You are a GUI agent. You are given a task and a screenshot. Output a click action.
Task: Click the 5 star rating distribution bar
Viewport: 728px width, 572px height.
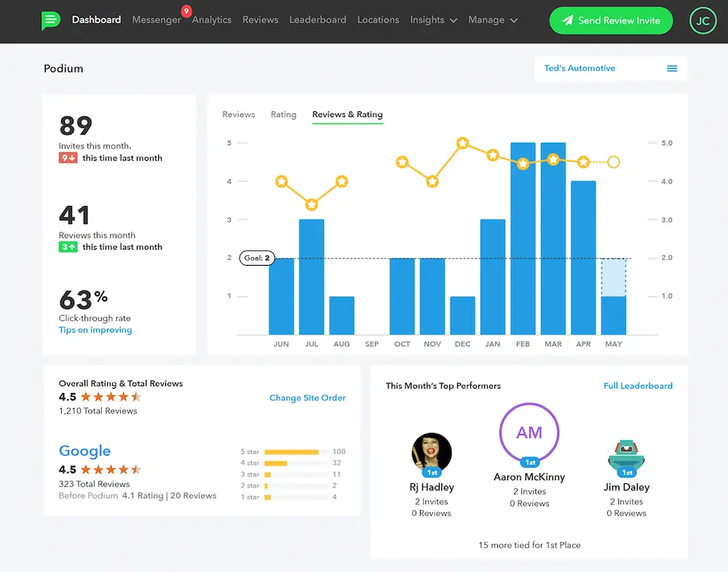tap(296, 452)
